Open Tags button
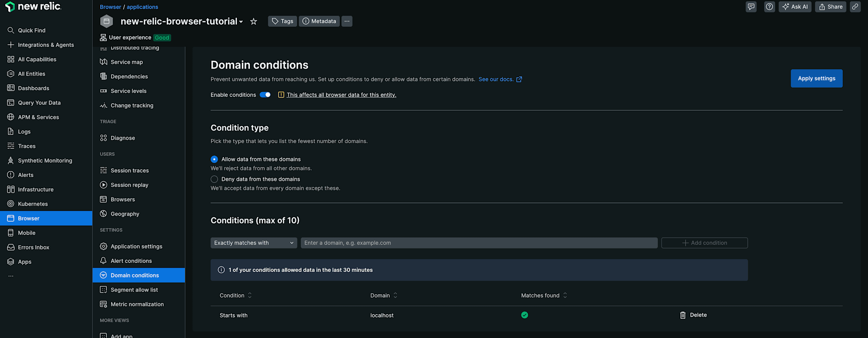The height and width of the screenshot is (338, 868). click(283, 21)
